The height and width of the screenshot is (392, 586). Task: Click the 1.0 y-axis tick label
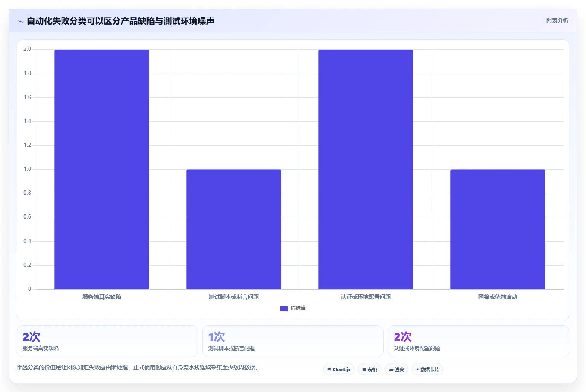(27, 169)
